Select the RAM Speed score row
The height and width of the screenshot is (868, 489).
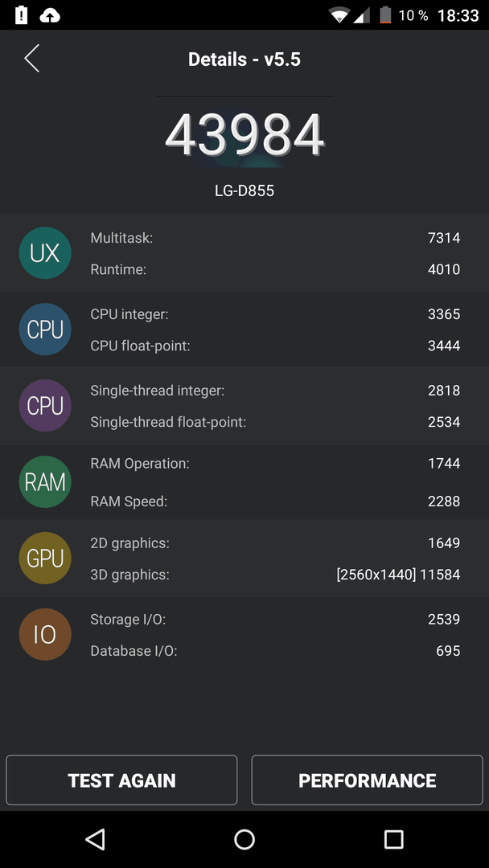coord(275,502)
